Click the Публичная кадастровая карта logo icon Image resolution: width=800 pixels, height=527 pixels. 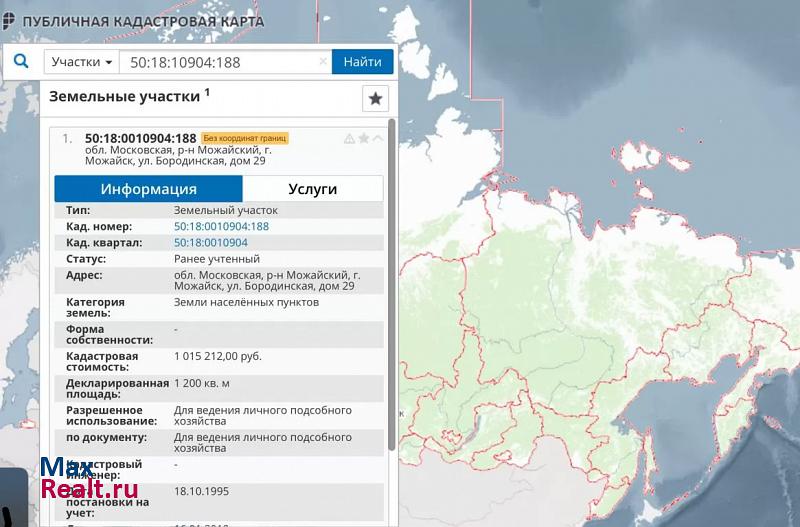(x=9, y=20)
